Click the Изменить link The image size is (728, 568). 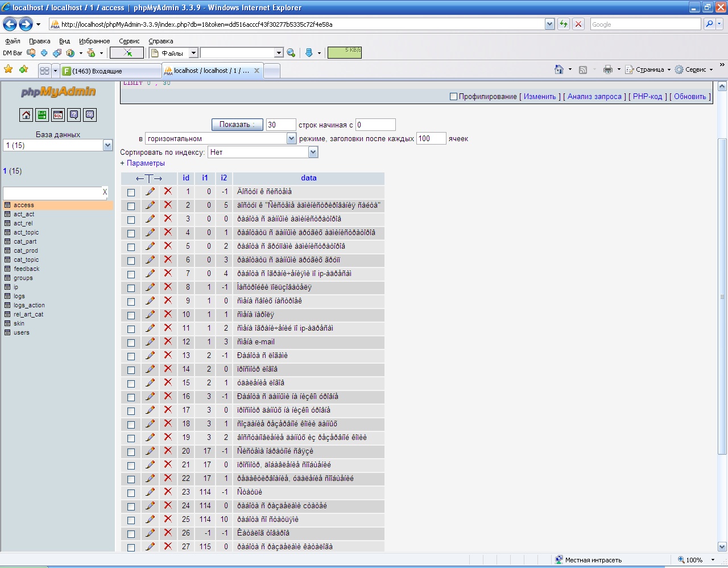(540, 97)
